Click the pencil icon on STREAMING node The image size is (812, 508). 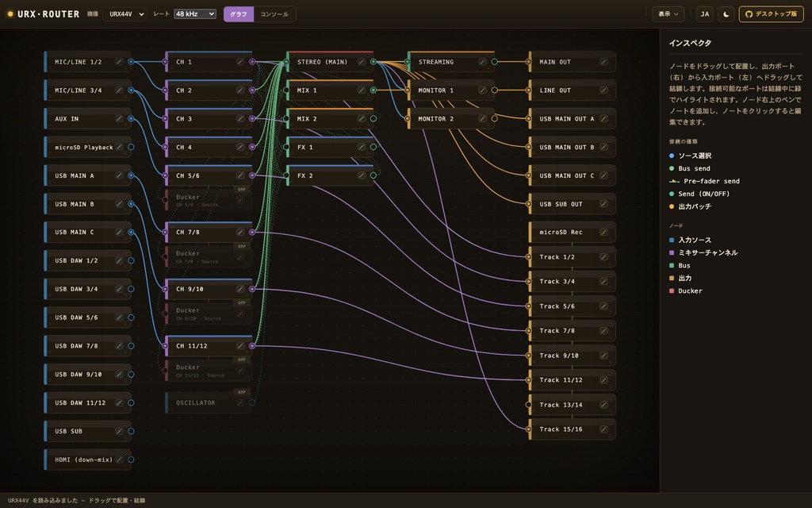483,62
